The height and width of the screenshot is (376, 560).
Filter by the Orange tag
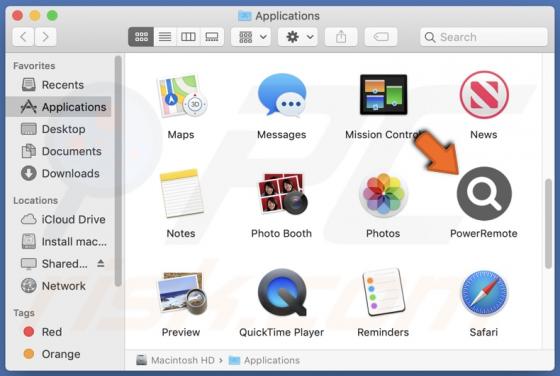59,354
